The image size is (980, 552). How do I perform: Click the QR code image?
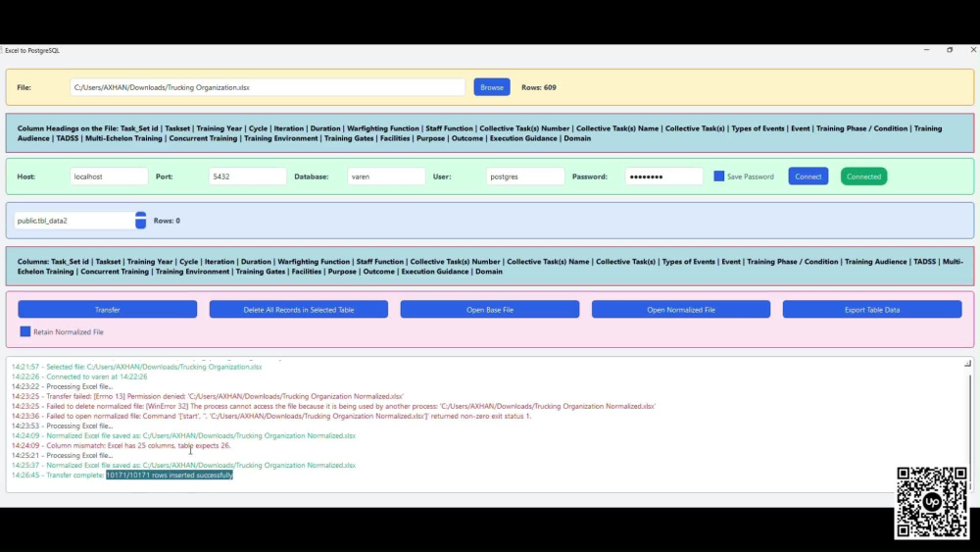[x=931, y=502]
